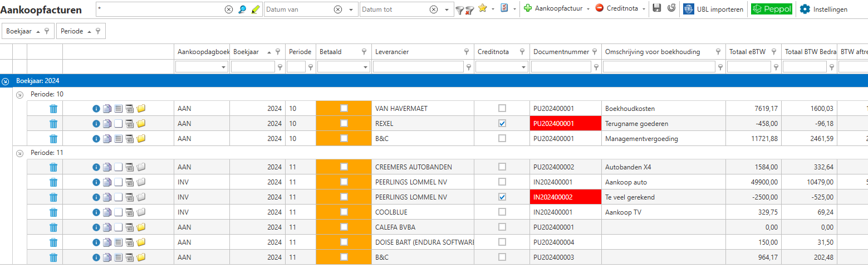Show info for Managementvergoeding row

(96, 139)
